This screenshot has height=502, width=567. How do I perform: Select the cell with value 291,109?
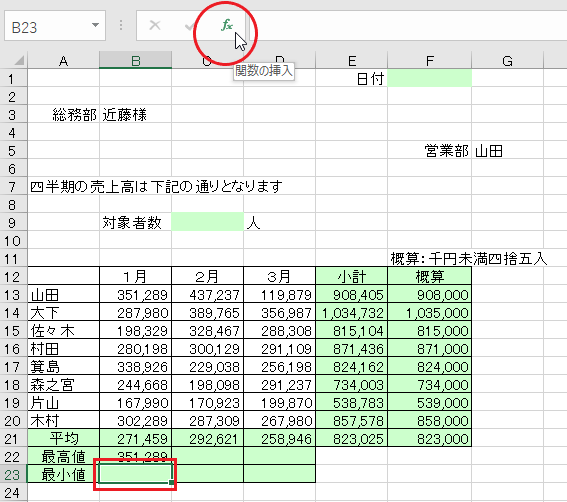[x=280, y=348]
